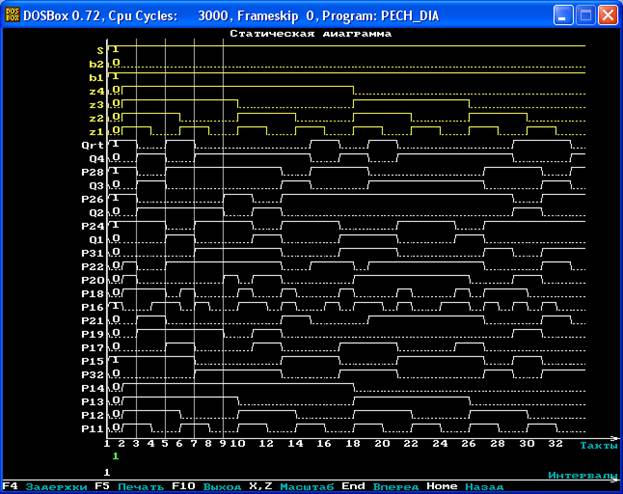
Task: Select the P11 signal label
Action: (x=94, y=428)
